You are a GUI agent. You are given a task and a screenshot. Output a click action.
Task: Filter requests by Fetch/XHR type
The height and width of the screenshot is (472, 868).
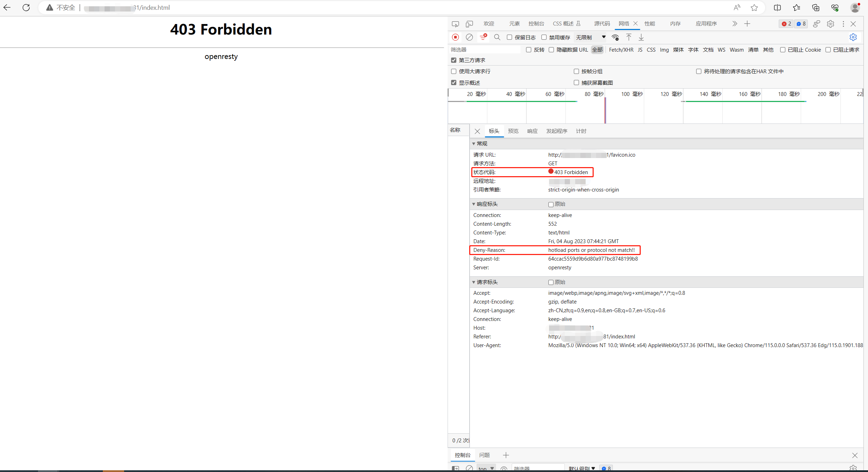621,50
